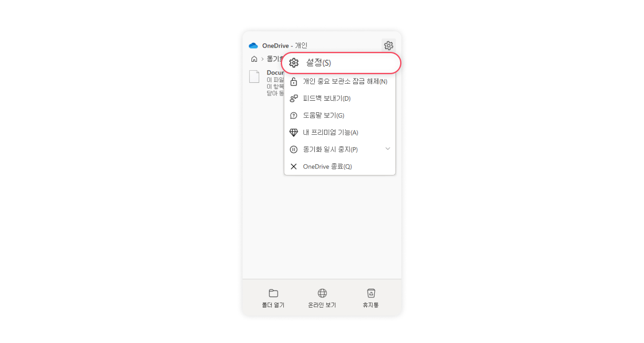Select 개인 중요 보관소 잠금 해제(N)
This screenshot has height=343, width=644.
(x=340, y=81)
